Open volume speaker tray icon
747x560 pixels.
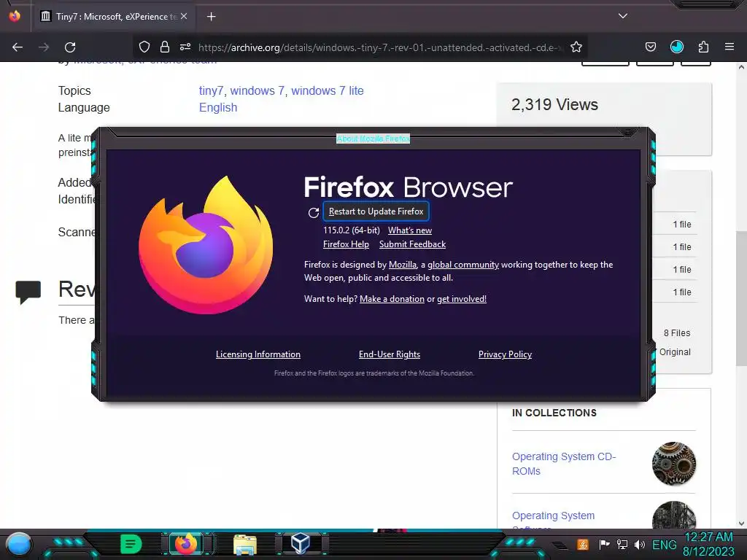click(639, 544)
